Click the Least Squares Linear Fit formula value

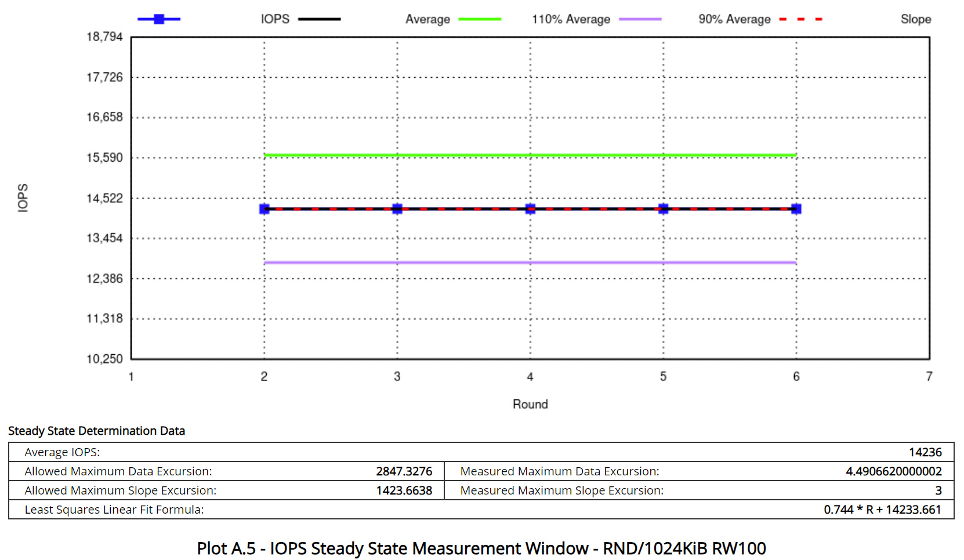pos(882,510)
